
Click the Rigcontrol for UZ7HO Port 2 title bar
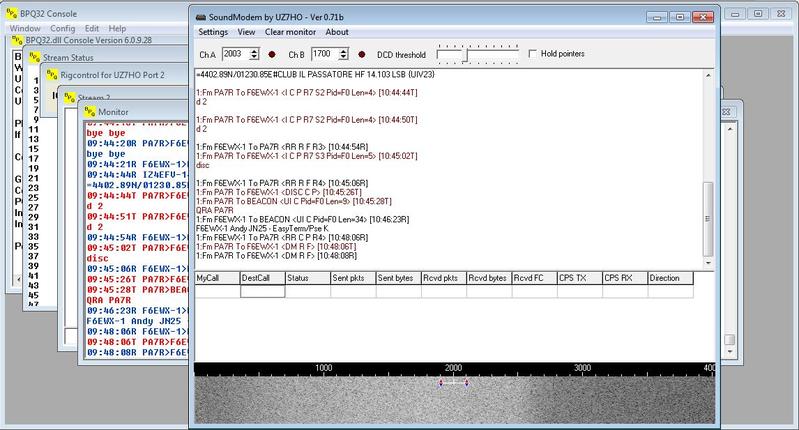[116, 75]
